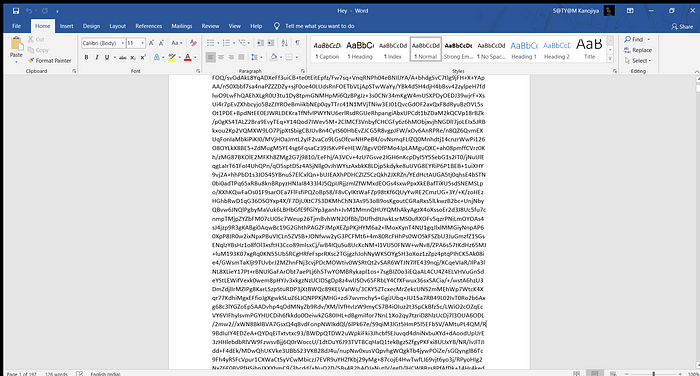This screenshot has width=700, height=376.
Task: Switch to the Design tab
Action: pos(91,26)
